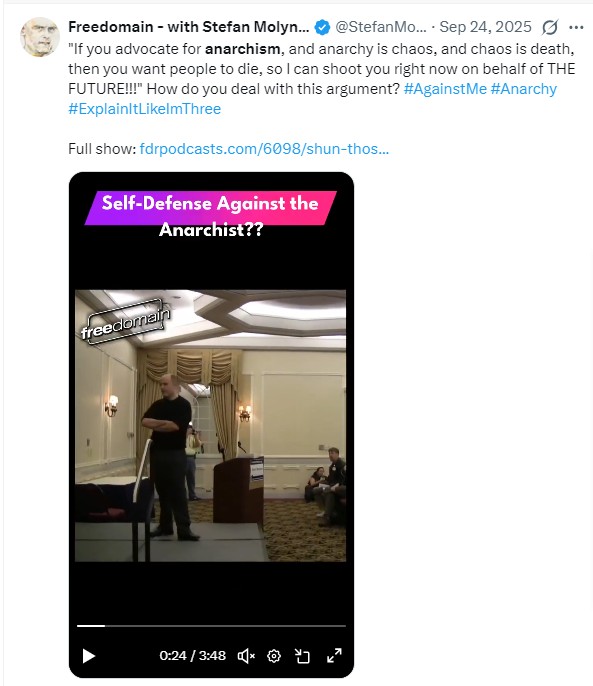The height and width of the screenshot is (686, 593).
Task: Open the #ExplainItLikeImThree hashtag
Action: [x=144, y=109]
